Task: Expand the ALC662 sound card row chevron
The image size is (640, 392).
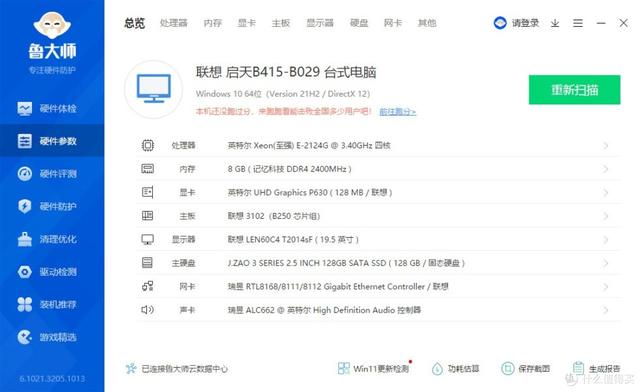Action: 606,310
